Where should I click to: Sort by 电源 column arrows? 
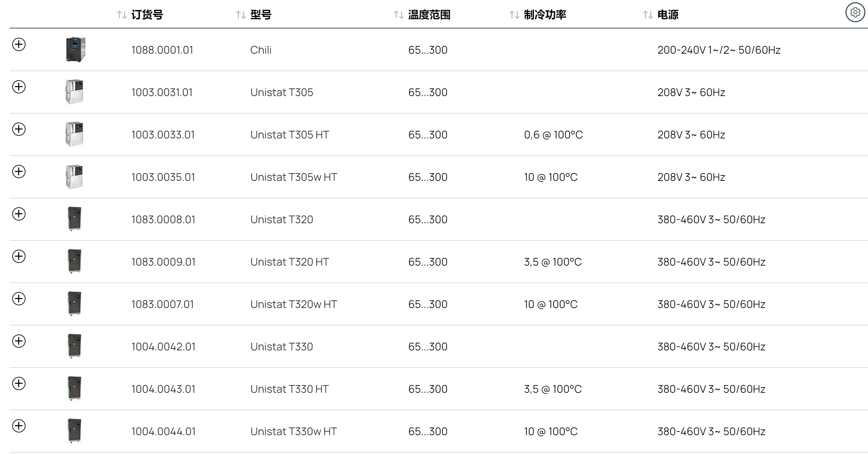(x=648, y=15)
